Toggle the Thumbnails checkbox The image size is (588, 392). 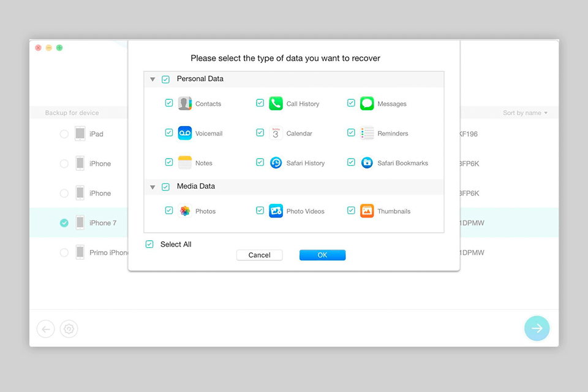coord(351,210)
